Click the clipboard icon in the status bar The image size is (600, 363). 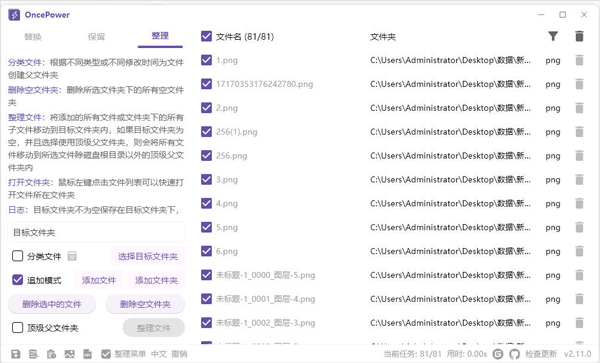pyautogui.click(x=51, y=354)
